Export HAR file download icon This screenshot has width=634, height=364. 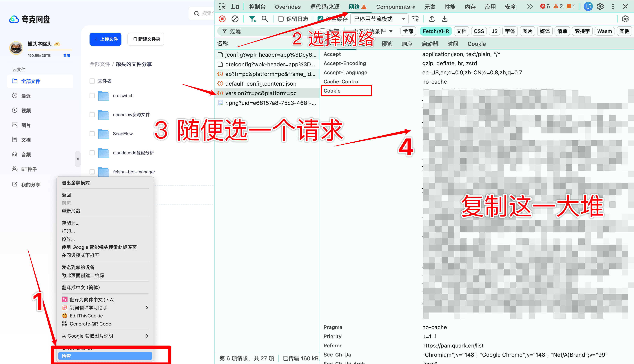click(x=445, y=19)
